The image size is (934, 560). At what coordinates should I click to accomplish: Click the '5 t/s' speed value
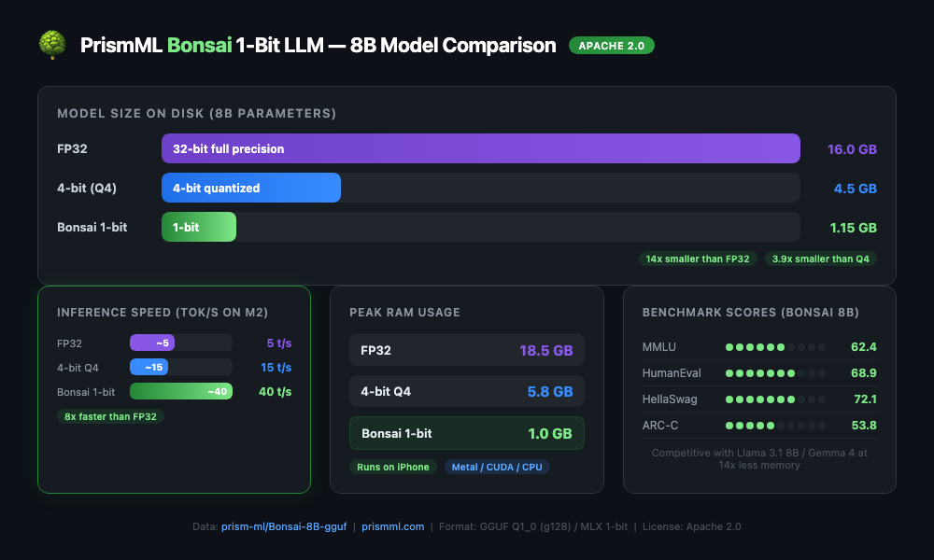(278, 343)
